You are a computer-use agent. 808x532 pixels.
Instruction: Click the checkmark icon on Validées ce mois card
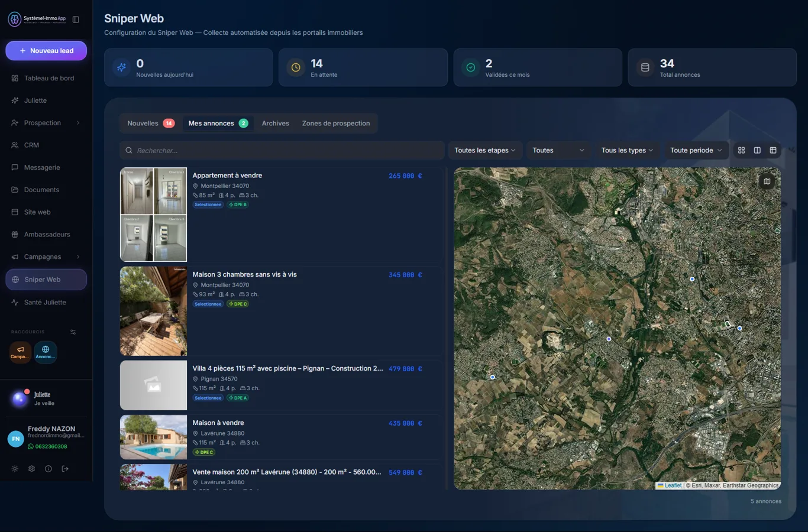(x=470, y=67)
